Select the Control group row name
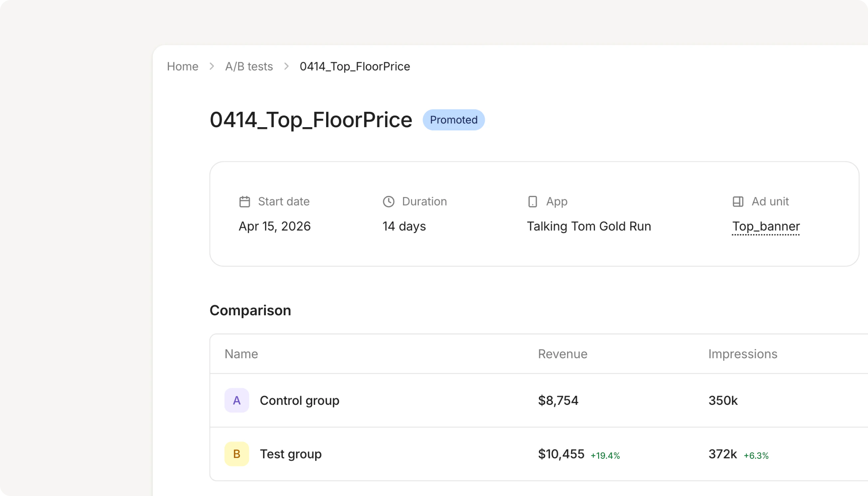The image size is (868, 496). pos(299,400)
